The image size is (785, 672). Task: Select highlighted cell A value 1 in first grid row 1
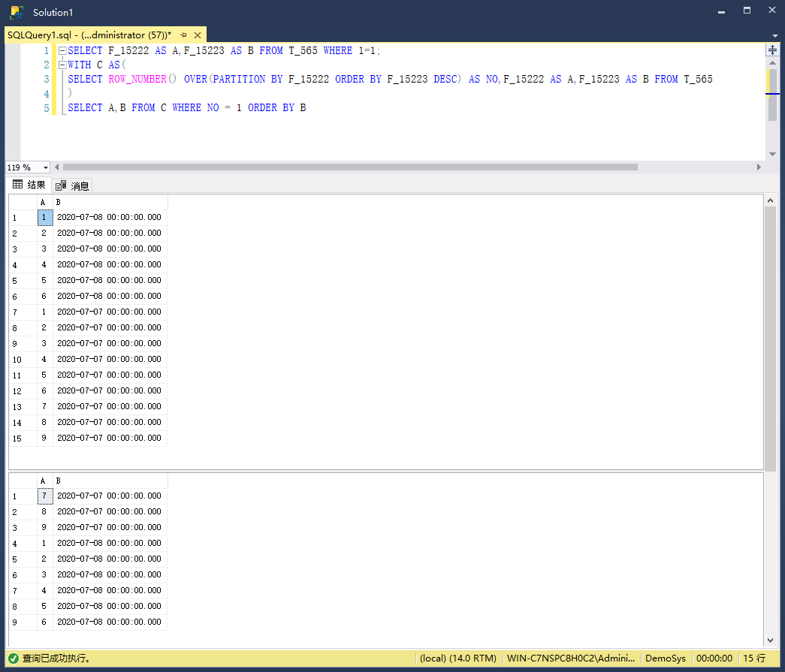click(45, 218)
